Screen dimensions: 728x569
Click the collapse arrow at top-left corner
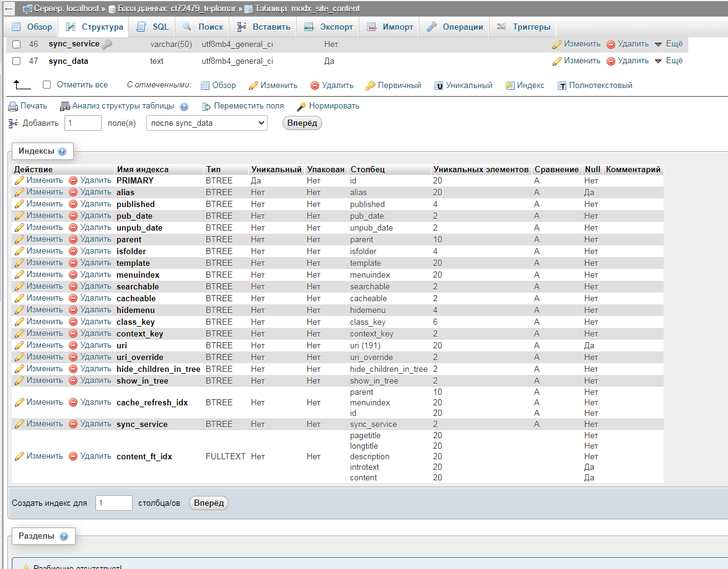[9, 8]
